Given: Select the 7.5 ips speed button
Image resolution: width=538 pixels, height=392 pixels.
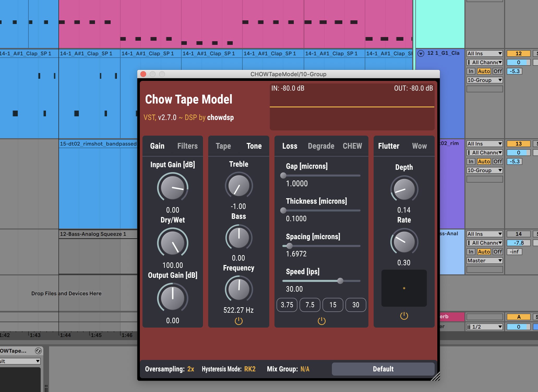Looking at the screenshot, I should [310, 305].
